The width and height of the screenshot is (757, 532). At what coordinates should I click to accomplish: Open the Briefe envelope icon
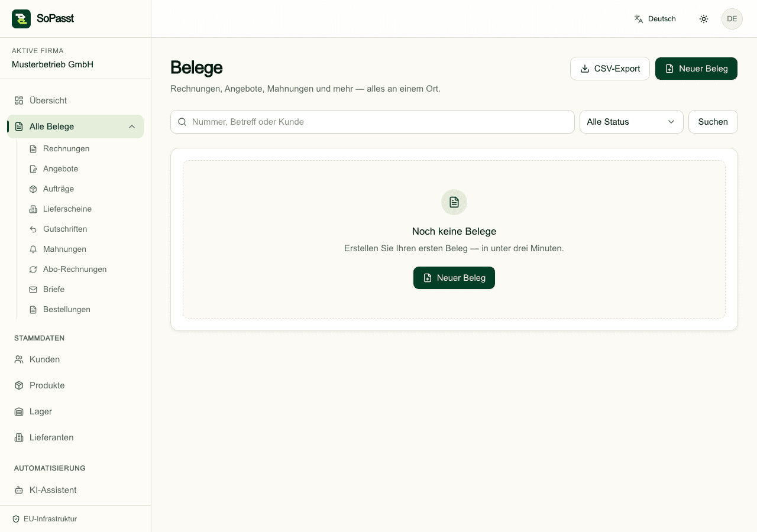(x=33, y=290)
